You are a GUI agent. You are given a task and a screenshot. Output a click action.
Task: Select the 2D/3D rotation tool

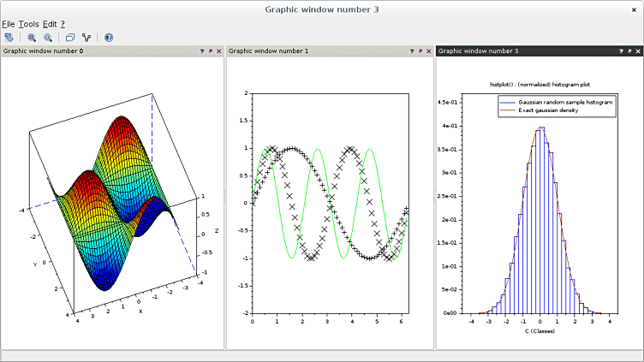[9, 38]
